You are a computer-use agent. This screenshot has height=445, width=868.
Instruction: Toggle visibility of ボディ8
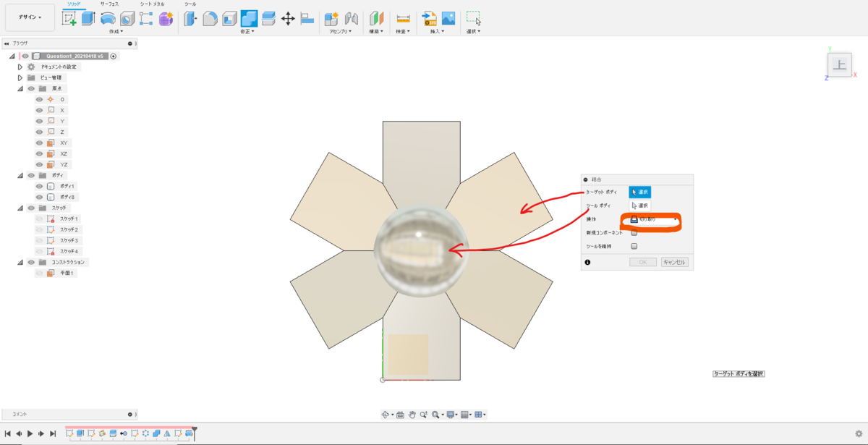click(x=39, y=197)
